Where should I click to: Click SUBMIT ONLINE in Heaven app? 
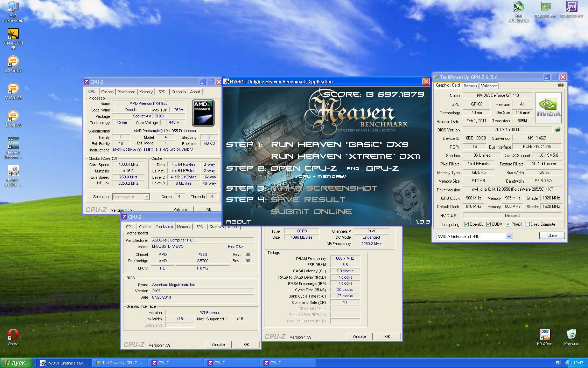tap(311, 212)
